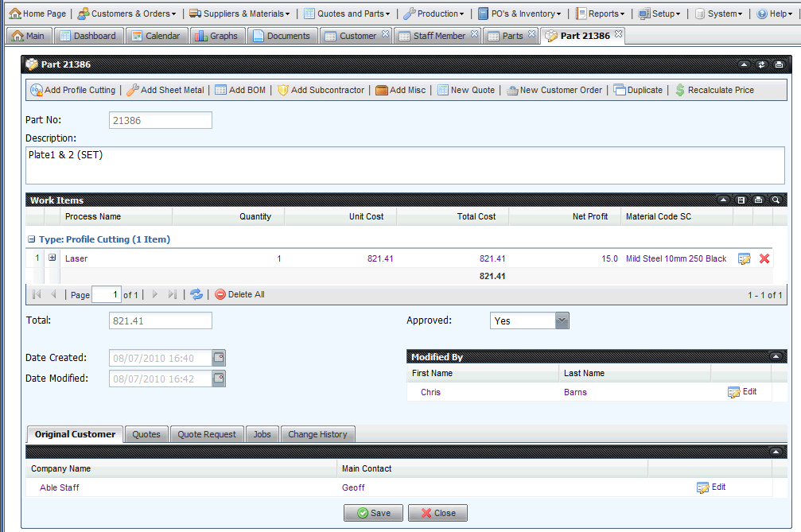The image size is (801, 532).
Task: Switch to the Change History tab
Action: click(x=317, y=434)
